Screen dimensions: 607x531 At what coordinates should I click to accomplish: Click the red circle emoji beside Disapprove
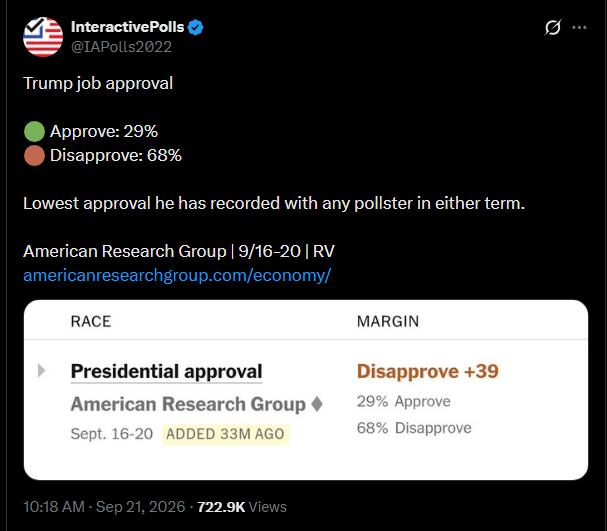click(34, 156)
